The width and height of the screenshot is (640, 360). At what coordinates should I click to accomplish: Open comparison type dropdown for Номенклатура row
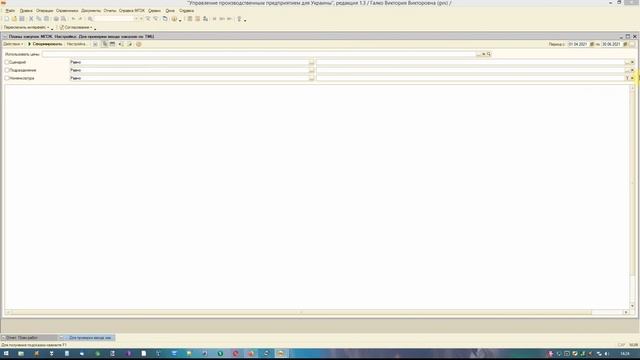312,78
